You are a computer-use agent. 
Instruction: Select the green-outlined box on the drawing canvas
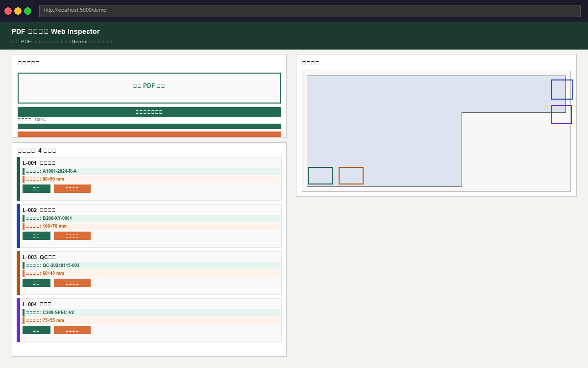[x=320, y=176]
